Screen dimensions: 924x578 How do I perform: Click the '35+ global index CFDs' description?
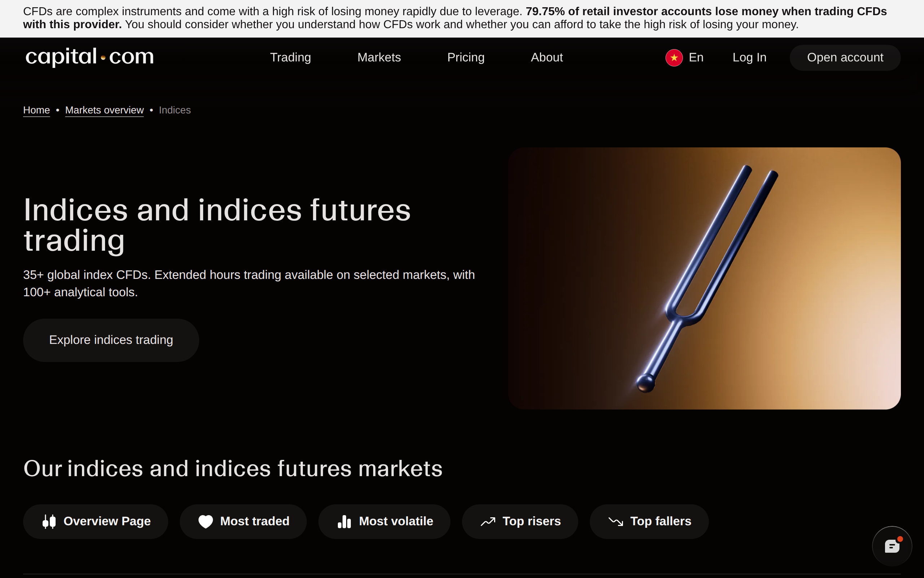(249, 283)
